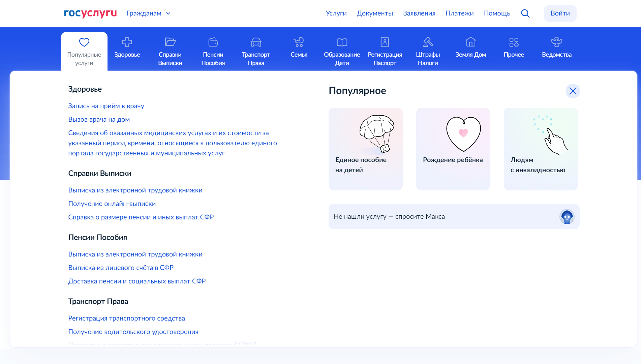Open the Рождение ребёнка card

453,149
